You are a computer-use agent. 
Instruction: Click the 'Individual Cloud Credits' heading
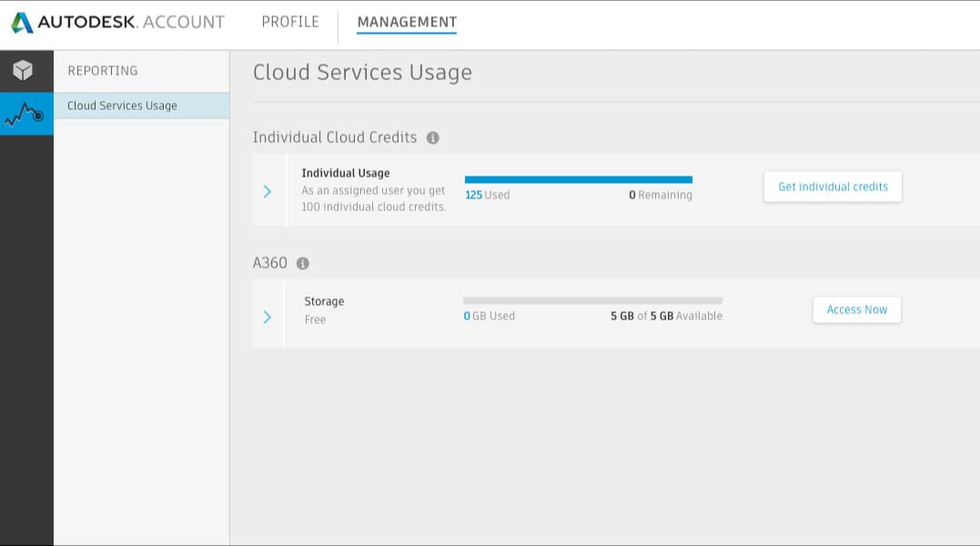tap(334, 137)
